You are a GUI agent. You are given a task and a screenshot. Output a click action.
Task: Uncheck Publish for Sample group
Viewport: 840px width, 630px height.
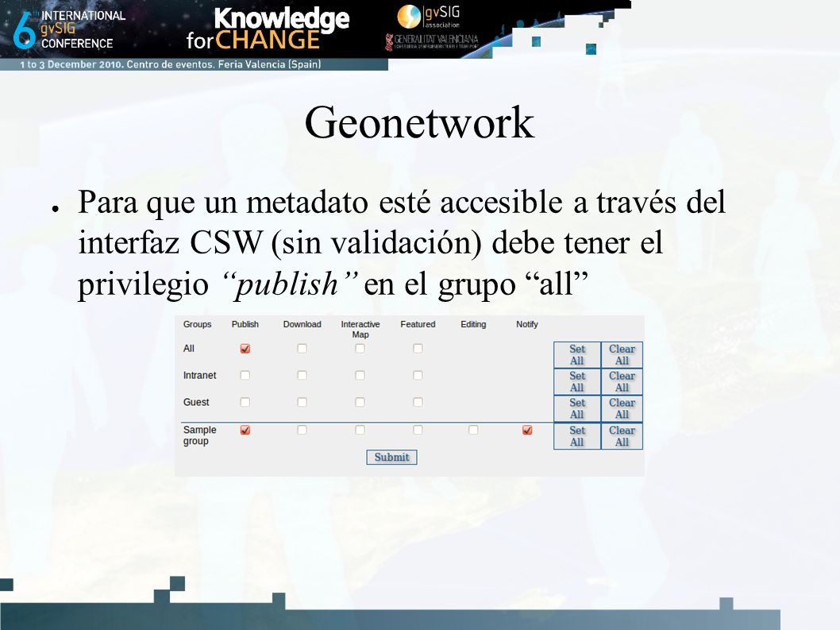click(245, 430)
